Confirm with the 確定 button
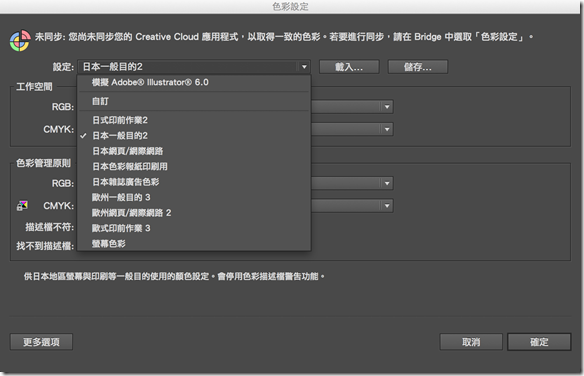Screen dimensions: 584x376 pos(539,342)
